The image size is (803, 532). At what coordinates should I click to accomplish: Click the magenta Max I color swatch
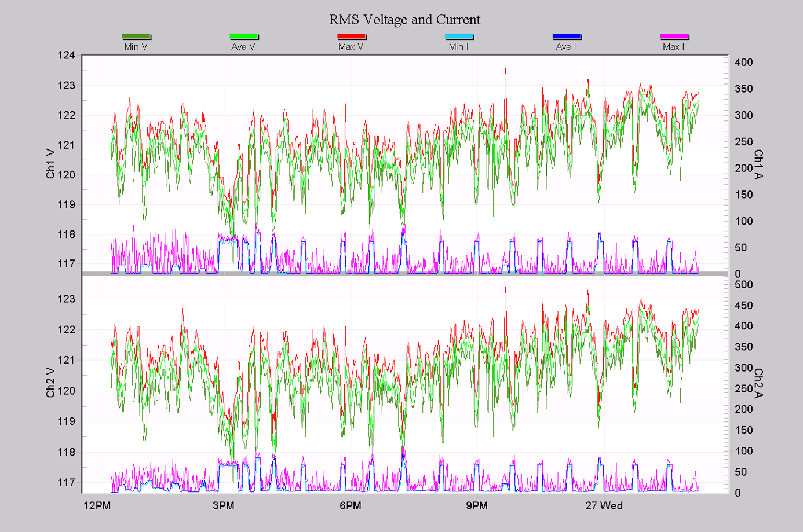tap(673, 36)
